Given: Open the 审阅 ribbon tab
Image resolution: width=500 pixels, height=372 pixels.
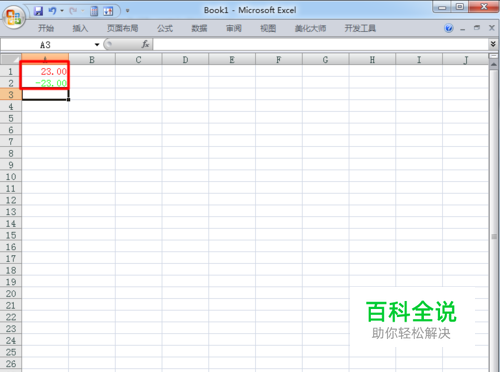Looking at the screenshot, I should pyautogui.click(x=234, y=28).
